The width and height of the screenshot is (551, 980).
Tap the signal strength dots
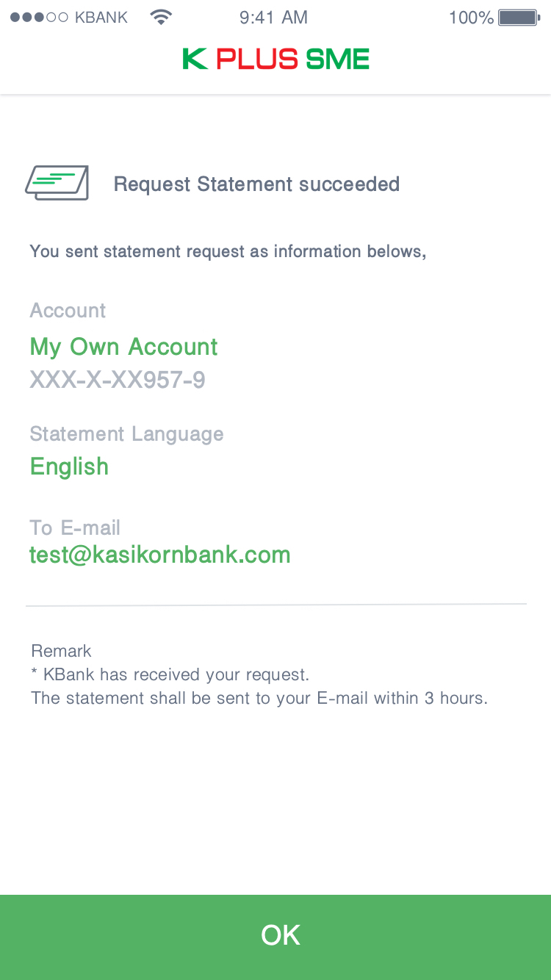pos(39,18)
